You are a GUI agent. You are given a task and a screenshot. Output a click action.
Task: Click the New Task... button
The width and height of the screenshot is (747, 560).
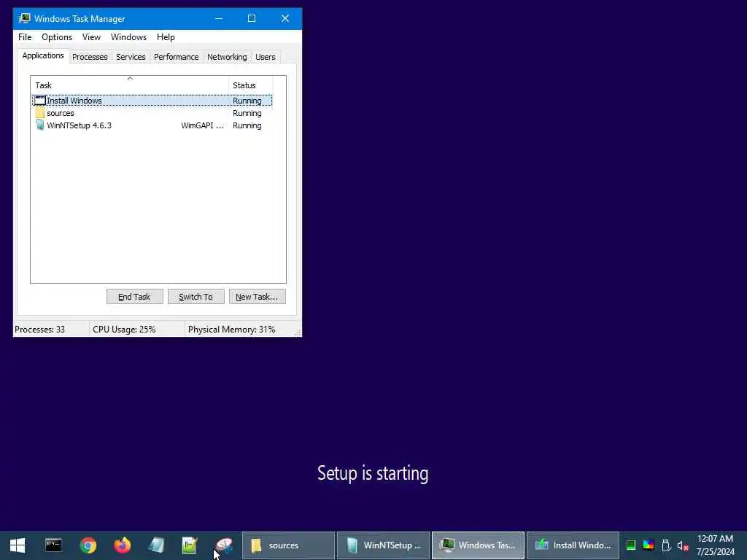tap(257, 297)
